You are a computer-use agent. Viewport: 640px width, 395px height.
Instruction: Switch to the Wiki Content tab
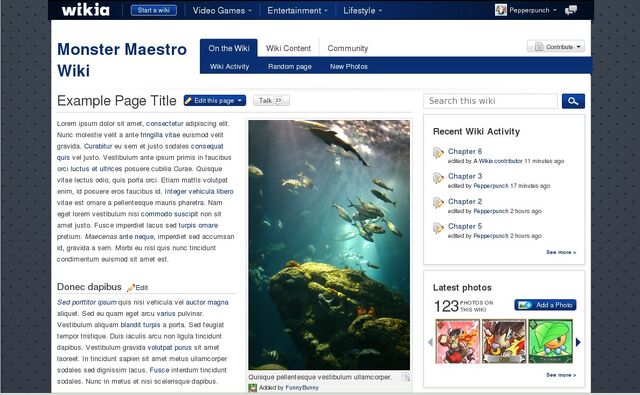288,48
